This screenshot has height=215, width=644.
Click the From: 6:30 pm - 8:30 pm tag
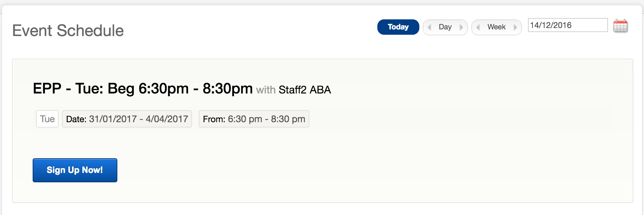[x=254, y=119]
